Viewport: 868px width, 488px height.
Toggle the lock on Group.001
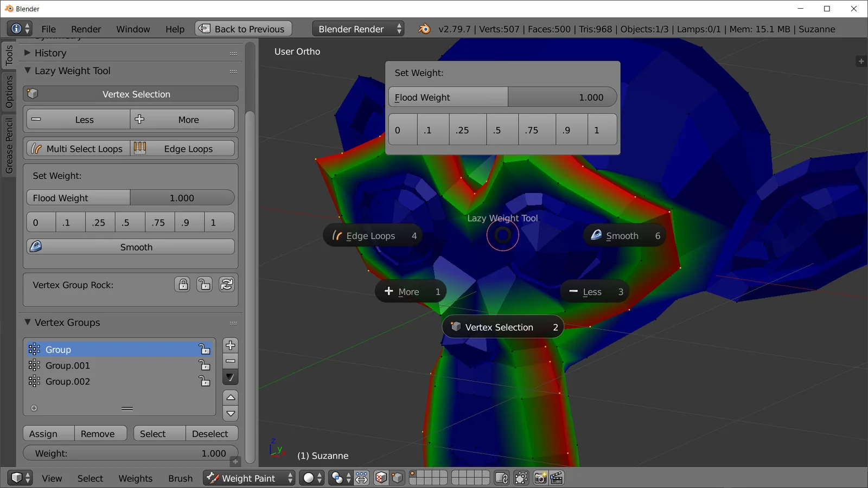205,365
